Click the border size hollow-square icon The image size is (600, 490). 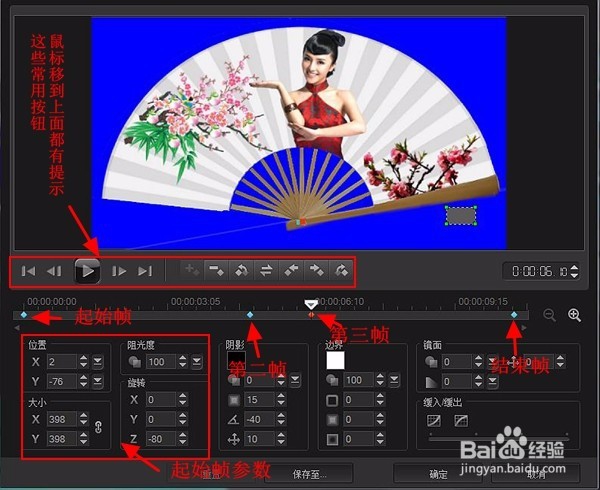click(x=332, y=400)
